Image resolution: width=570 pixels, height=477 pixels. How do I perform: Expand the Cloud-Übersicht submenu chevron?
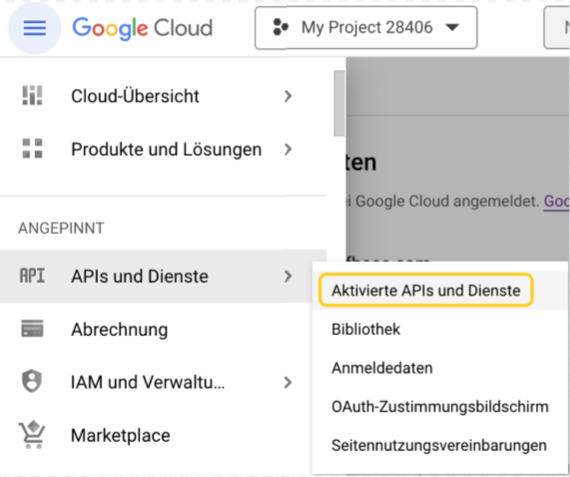[288, 96]
